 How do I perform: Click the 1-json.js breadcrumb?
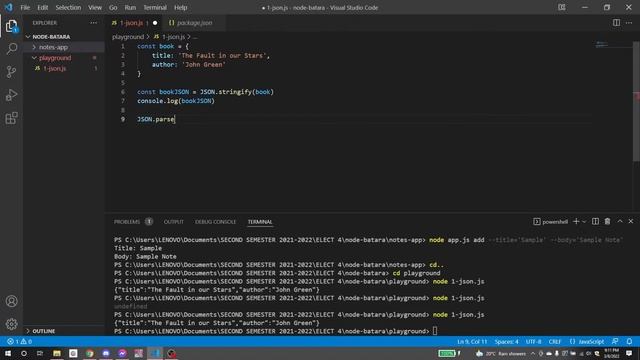173,37
